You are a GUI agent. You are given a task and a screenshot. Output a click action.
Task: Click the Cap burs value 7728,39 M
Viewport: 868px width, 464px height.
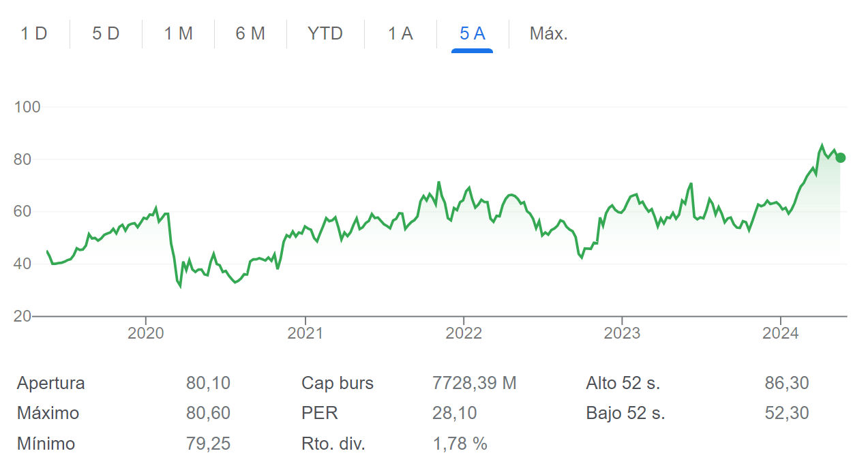(x=474, y=383)
